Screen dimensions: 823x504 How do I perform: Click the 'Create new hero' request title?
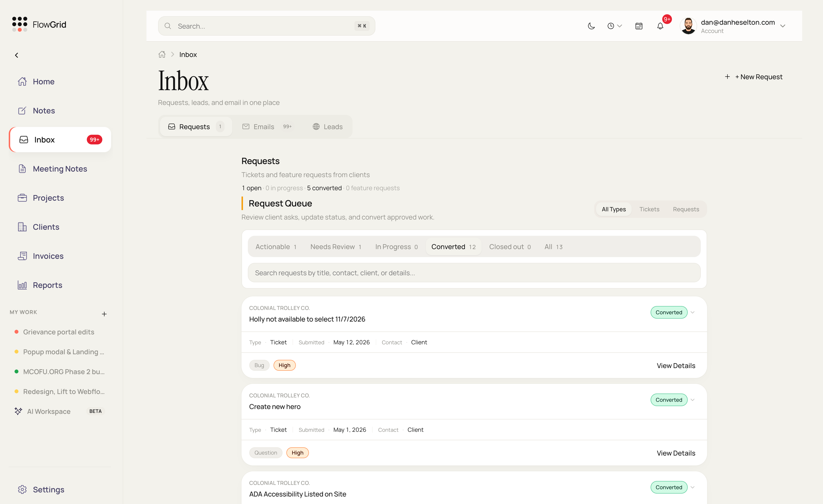pyautogui.click(x=275, y=407)
